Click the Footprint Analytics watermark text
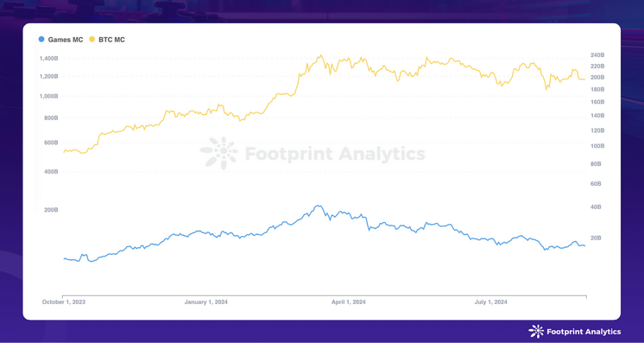The width and height of the screenshot is (644, 343). pyautogui.click(x=335, y=154)
